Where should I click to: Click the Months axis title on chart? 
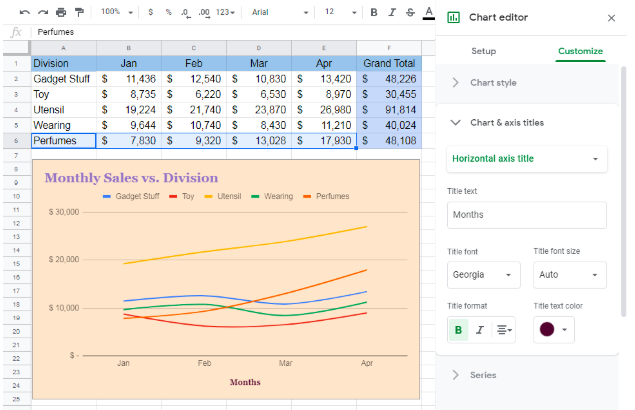(245, 382)
